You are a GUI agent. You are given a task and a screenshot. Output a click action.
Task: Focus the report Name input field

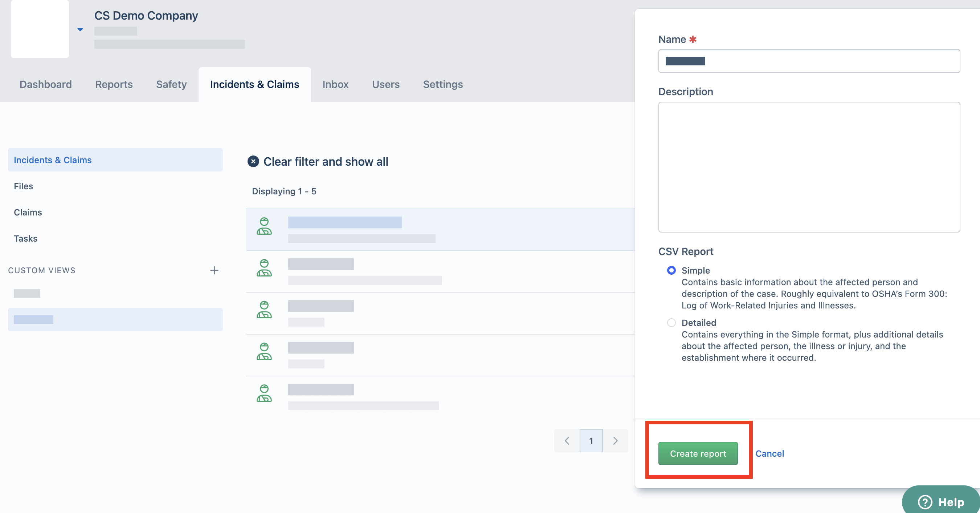coord(809,61)
